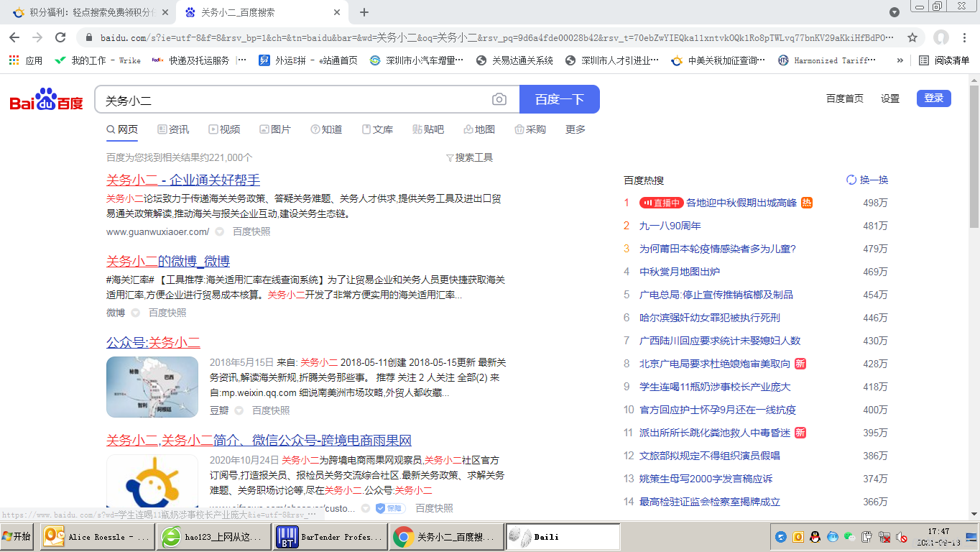Open Windows 开始 start button

click(18, 537)
